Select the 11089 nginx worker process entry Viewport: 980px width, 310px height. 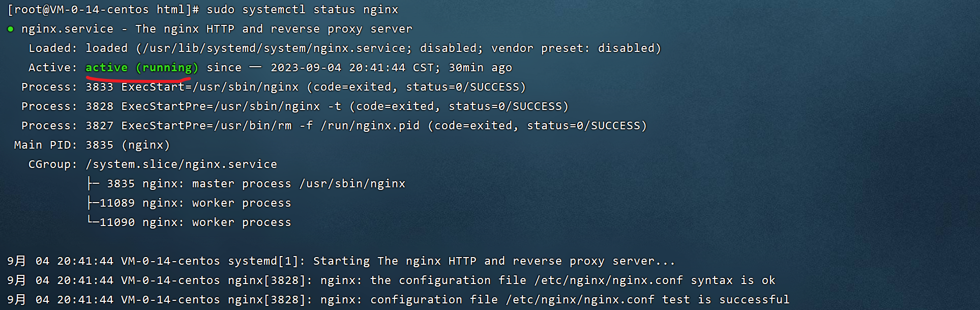click(195, 203)
